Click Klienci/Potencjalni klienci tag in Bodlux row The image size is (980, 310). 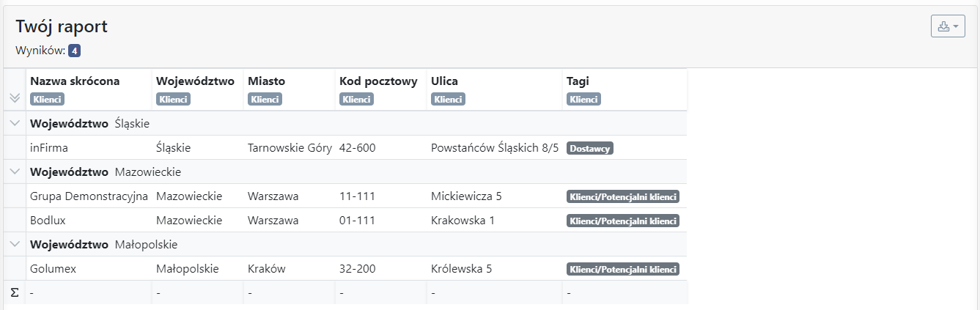pyautogui.click(x=623, y=221)
